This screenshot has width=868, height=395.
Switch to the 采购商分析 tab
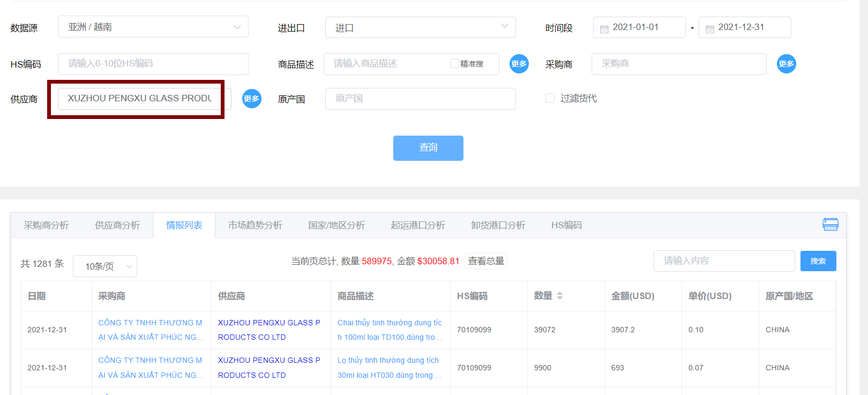click(x=47, y=225)
